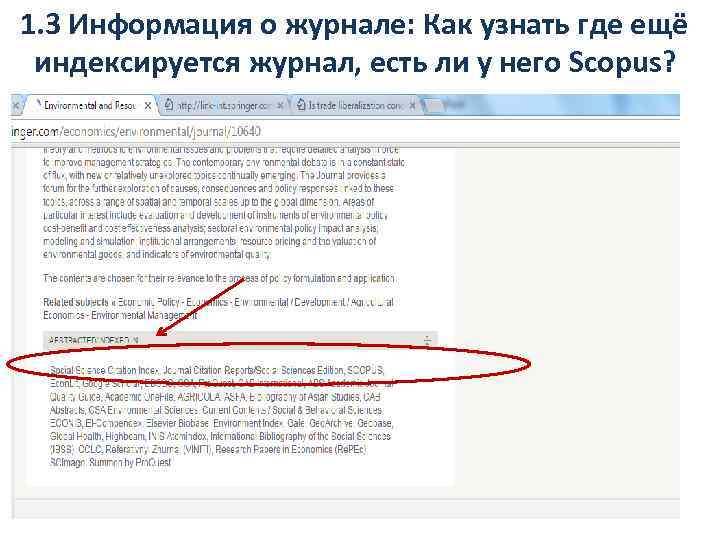Select the text AGRICOLA
This screenshot has width=720, height=540.
point(199,397)
